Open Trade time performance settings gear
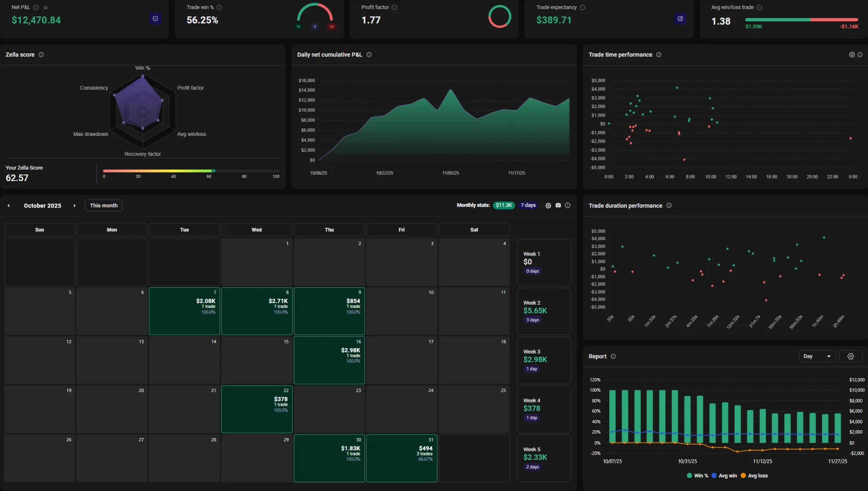 coord(852,55)
